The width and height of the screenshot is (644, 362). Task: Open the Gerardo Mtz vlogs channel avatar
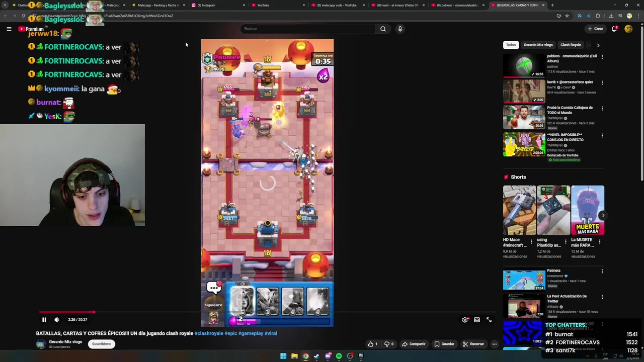coord(41,344)
